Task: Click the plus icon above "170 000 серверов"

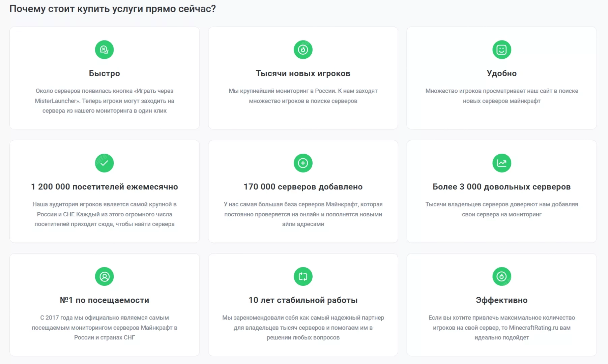Action: 303,163
